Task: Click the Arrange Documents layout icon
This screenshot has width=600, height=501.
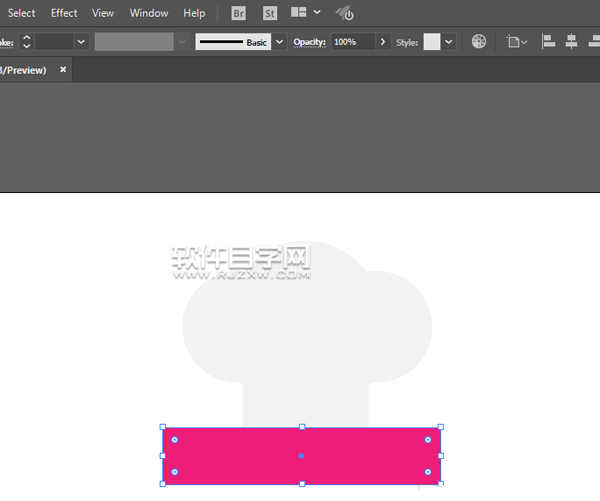Action: tap(299, 13)
